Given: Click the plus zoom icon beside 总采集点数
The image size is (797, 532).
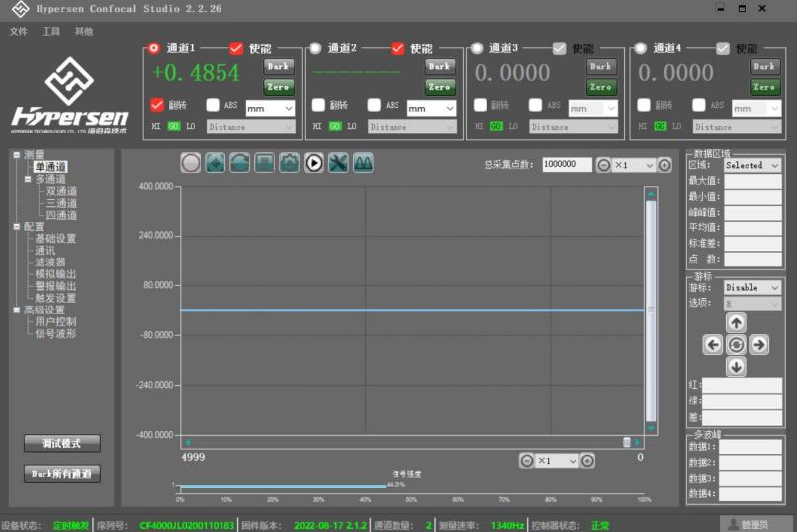Looking at the screenshot, I should 664,165.
